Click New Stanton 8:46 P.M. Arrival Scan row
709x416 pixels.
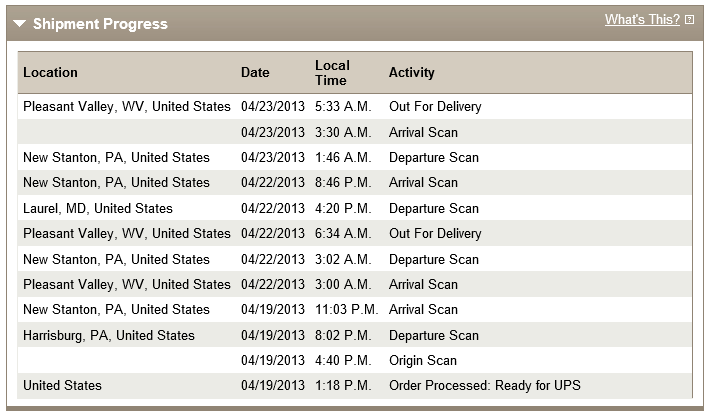[x=355, y=183]
